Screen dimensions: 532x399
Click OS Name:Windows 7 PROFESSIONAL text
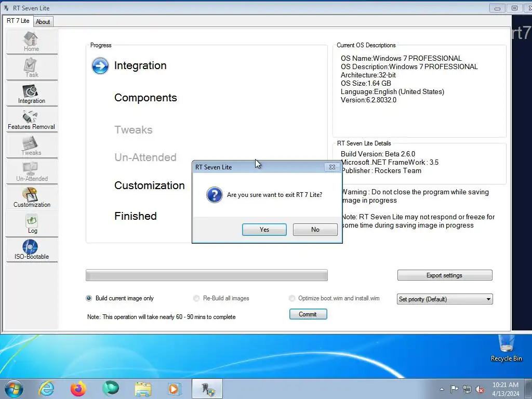pos(401,58)
